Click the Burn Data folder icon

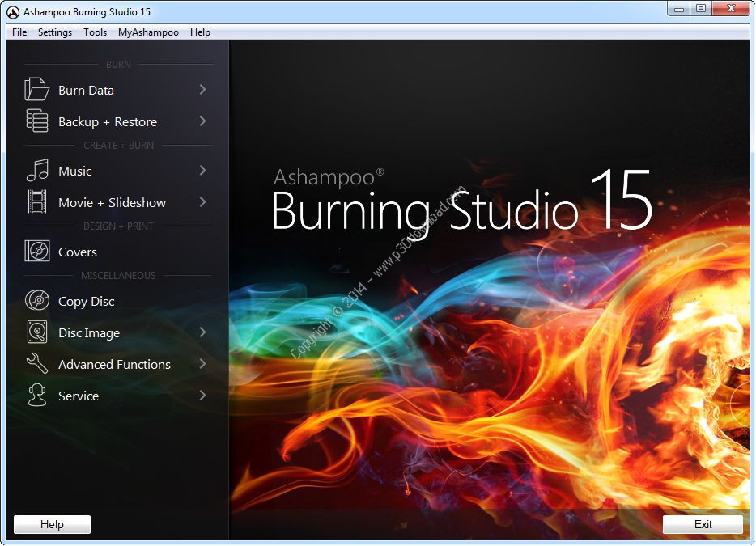pos(37,90)
